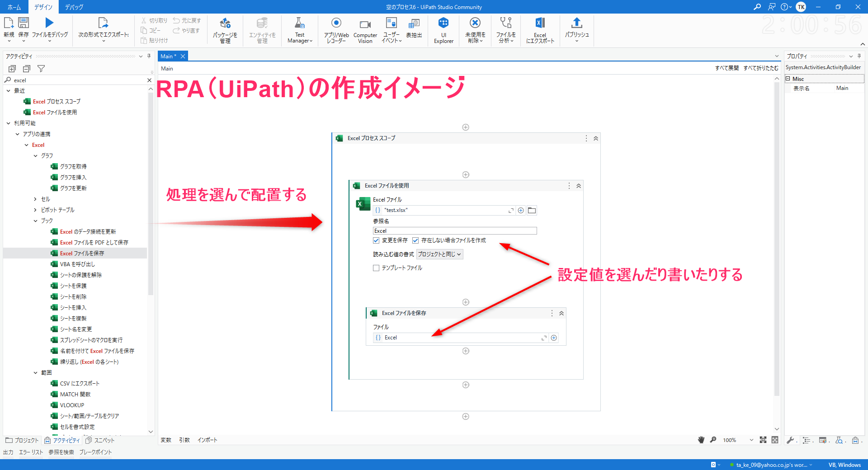
Task: Open the 出力 panel
Action: click(8, 452)
